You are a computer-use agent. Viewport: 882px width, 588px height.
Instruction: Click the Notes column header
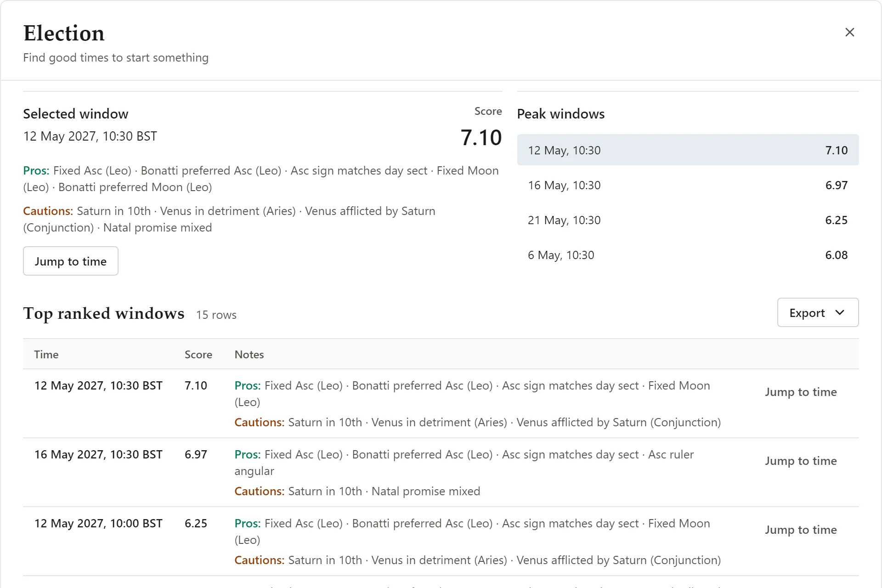coord(249,354)
